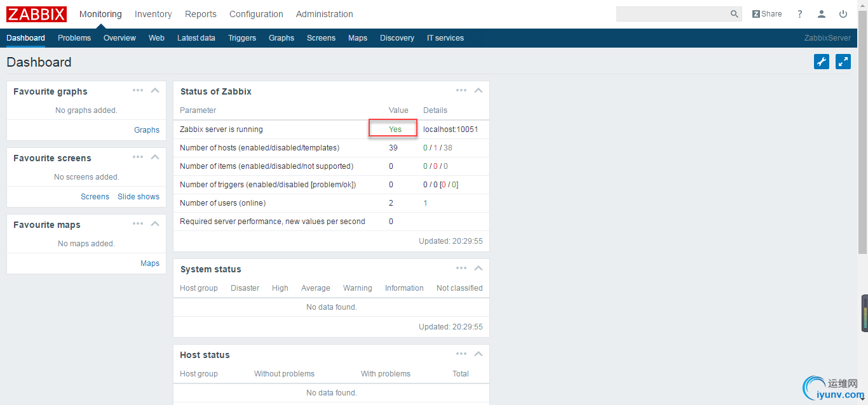868x405 pixels.
Task: Click online users count link 1
Action: [x=426, y=203]
